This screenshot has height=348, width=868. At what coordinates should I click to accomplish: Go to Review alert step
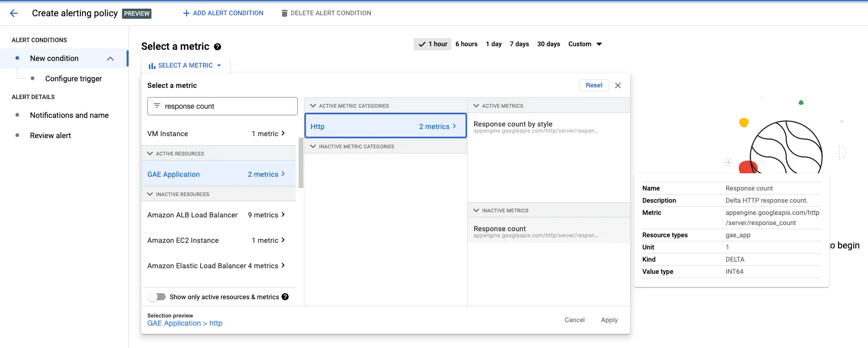pyautogui.click(x=50, y=136)
